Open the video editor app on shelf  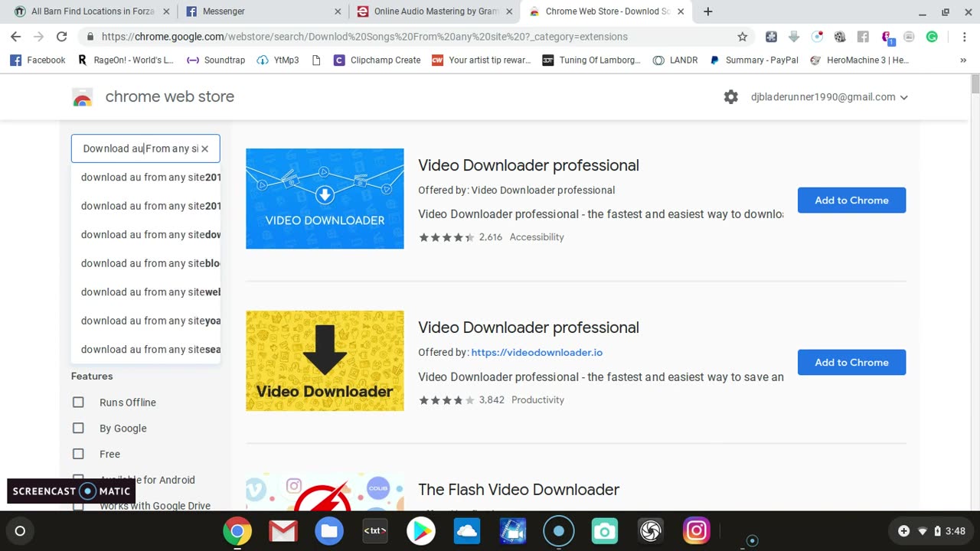pyautogui.click(x=513, y=531)
